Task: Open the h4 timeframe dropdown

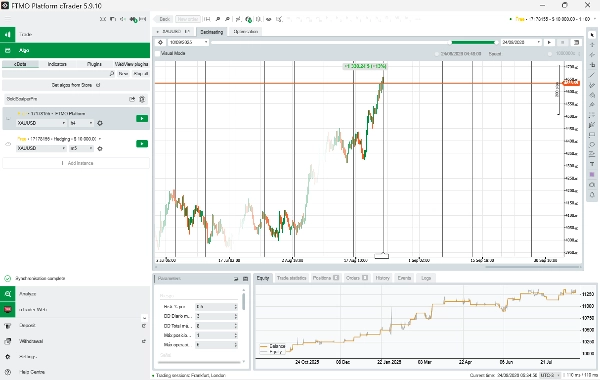Action: coord(81,123)
